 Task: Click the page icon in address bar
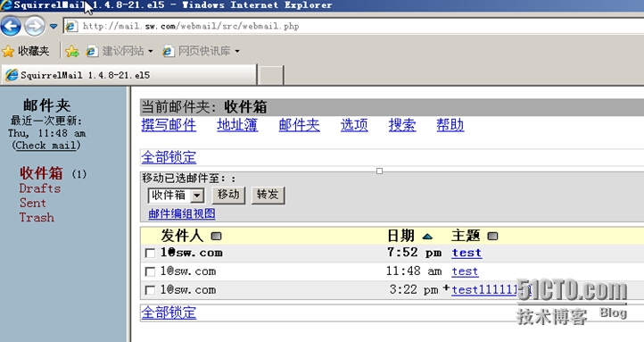tap(71, 26)
